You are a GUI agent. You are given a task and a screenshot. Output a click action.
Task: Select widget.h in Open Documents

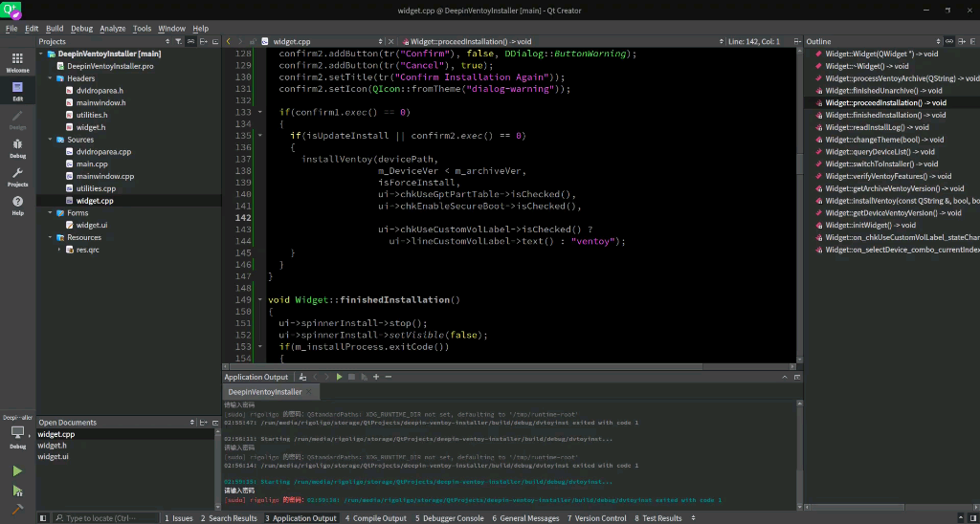click(52, 446)
